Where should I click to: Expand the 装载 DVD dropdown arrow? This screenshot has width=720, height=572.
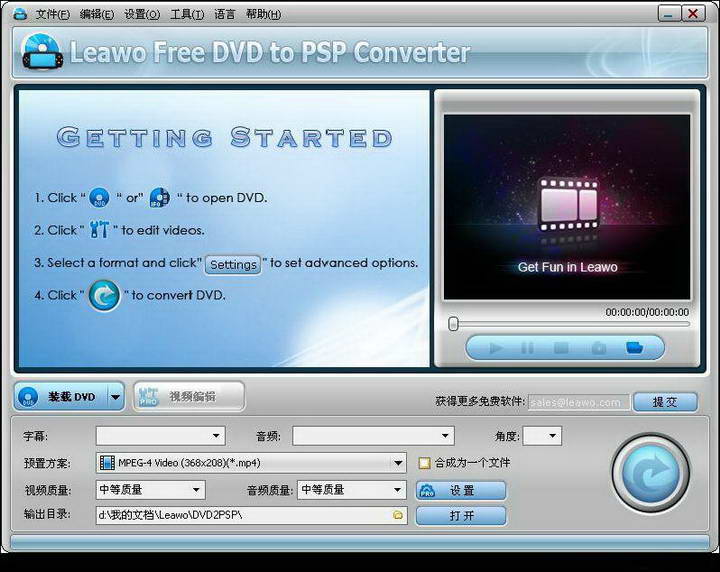116,397
